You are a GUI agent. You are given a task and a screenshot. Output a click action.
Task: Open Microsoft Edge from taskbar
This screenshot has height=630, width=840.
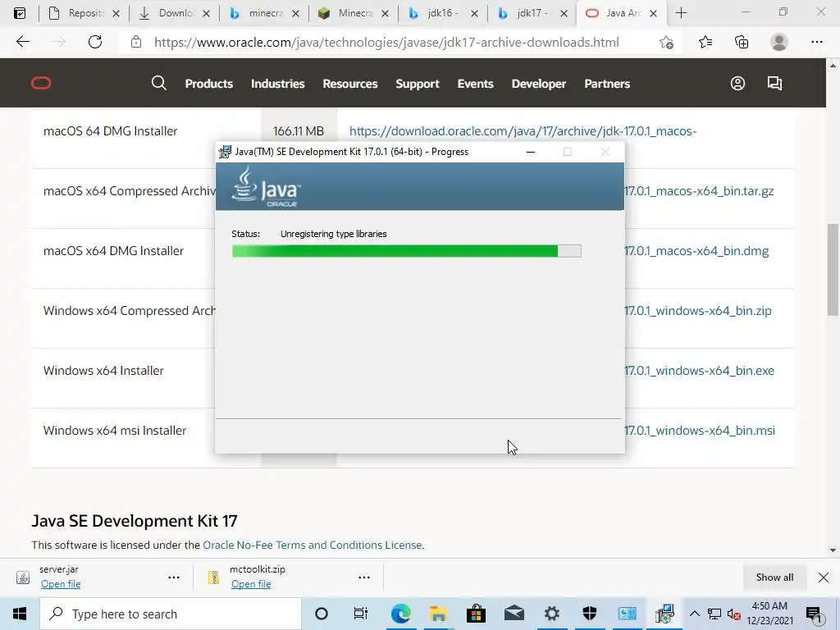point(400,614)
